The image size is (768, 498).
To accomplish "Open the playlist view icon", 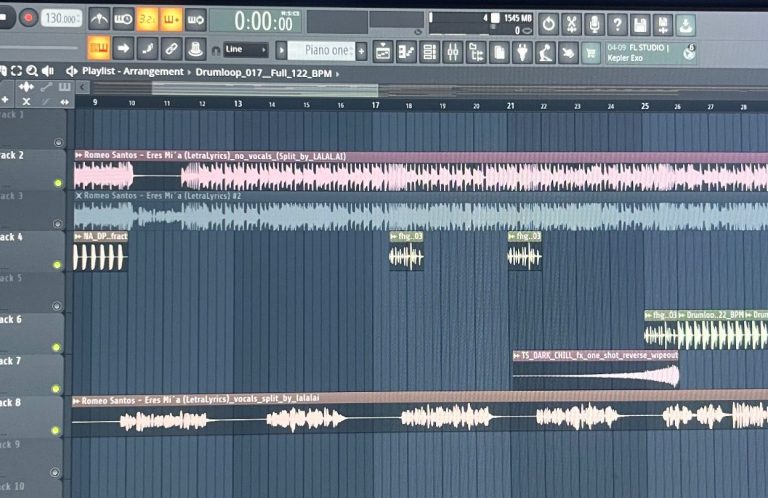I will 383,51.
